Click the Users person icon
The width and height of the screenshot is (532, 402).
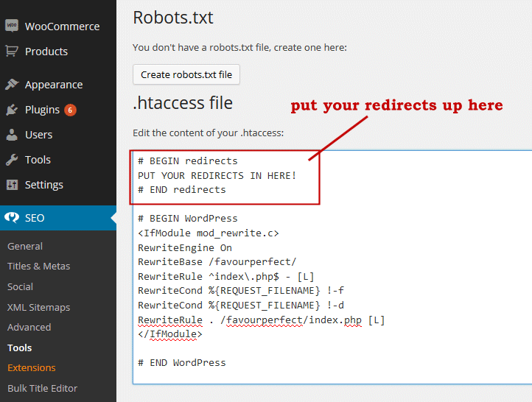(x=12, y=135)
